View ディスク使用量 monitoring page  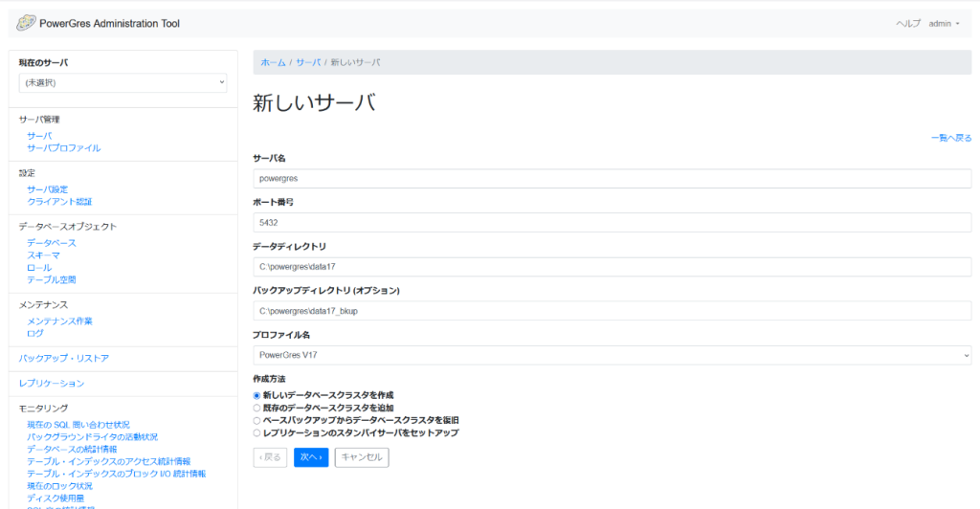[55, 498]
